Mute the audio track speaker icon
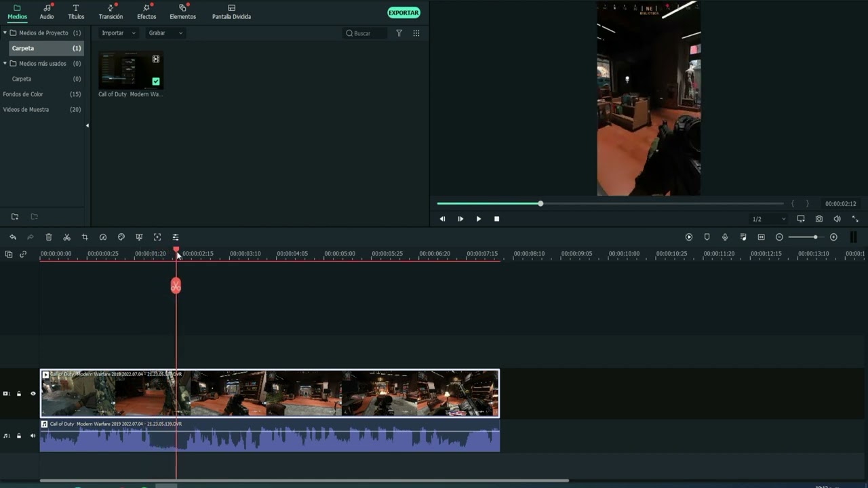The height and width of the screenshot is (488, 868). pos(33,436)
